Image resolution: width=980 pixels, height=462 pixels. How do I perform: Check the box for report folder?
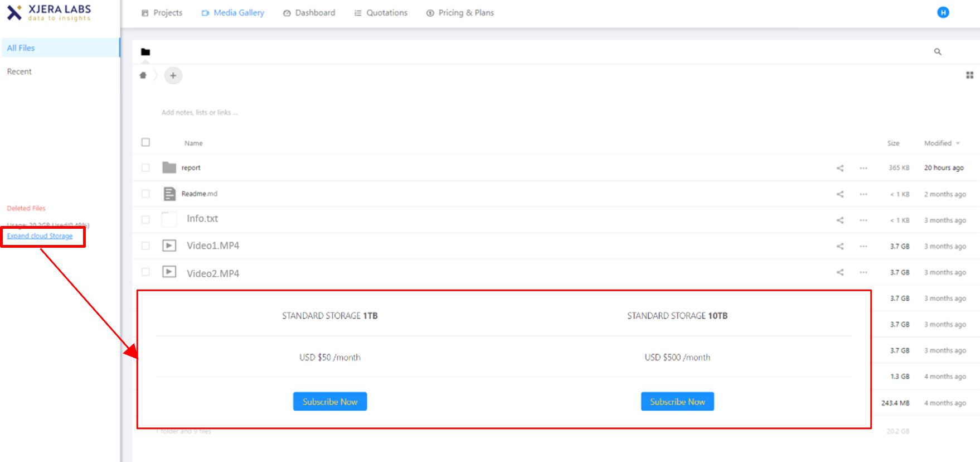click(x=145, y=168)
